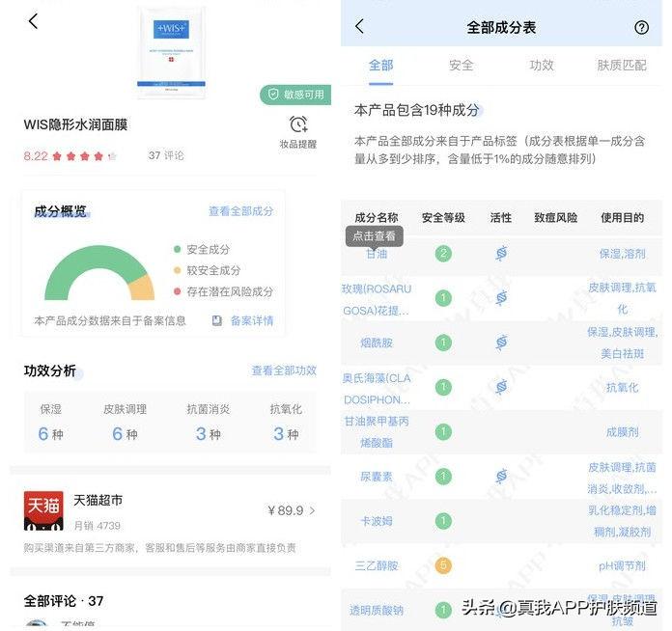Image resolution: width=672 pixels, height=631 pixels.
Task: Tap yellow segment of ingredient gauge
Action: (143, 288)
